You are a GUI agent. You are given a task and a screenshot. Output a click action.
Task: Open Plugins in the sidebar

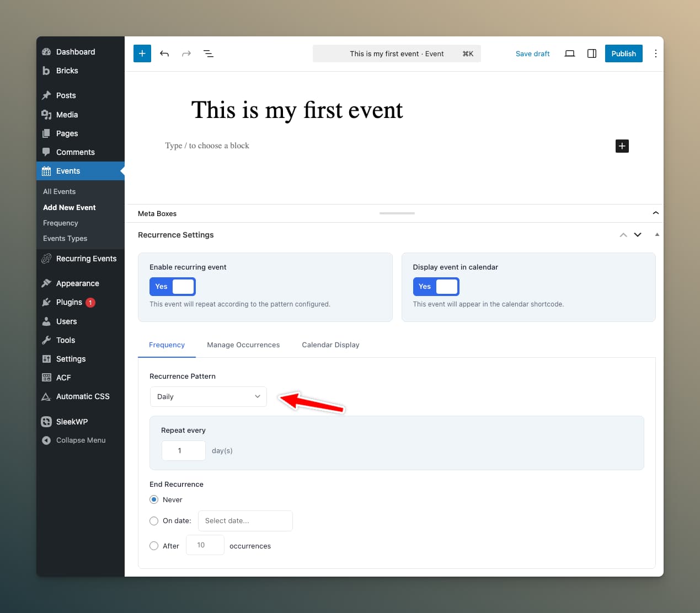coord(69,302)
